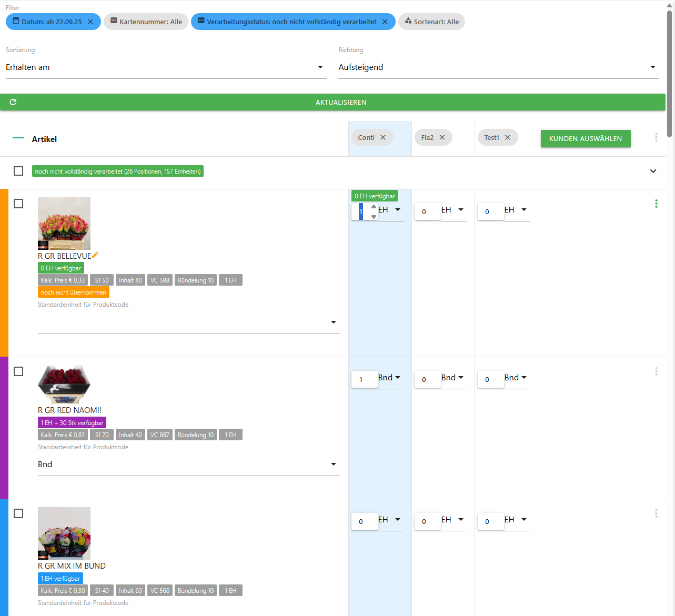This screenshot has width=675, height=616.
Task: Select the R GR BELLEVUE checkbox
Action: point(18,204)
